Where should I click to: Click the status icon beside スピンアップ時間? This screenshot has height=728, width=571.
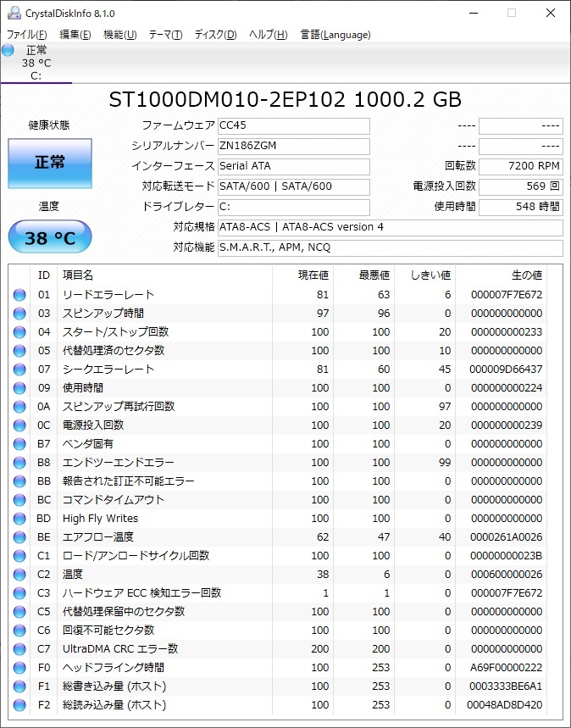click(x=19, y=314)
